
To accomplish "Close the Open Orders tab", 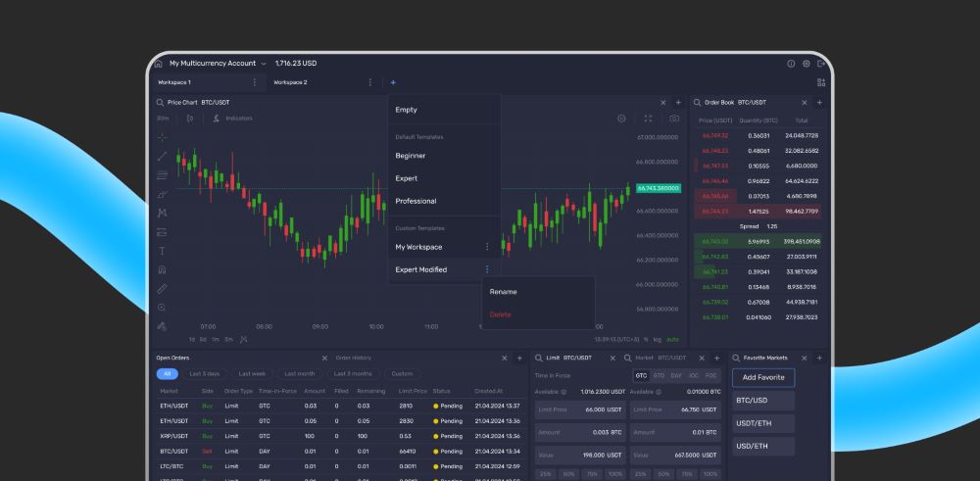I will pos(324,358).
